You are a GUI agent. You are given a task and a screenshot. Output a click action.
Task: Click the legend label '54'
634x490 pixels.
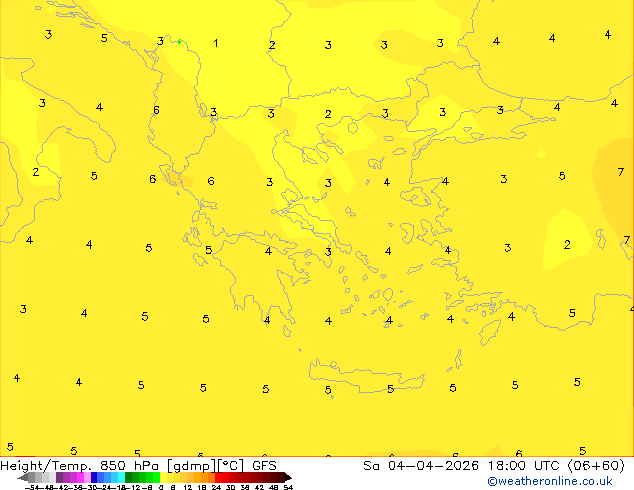pos(288,487)
